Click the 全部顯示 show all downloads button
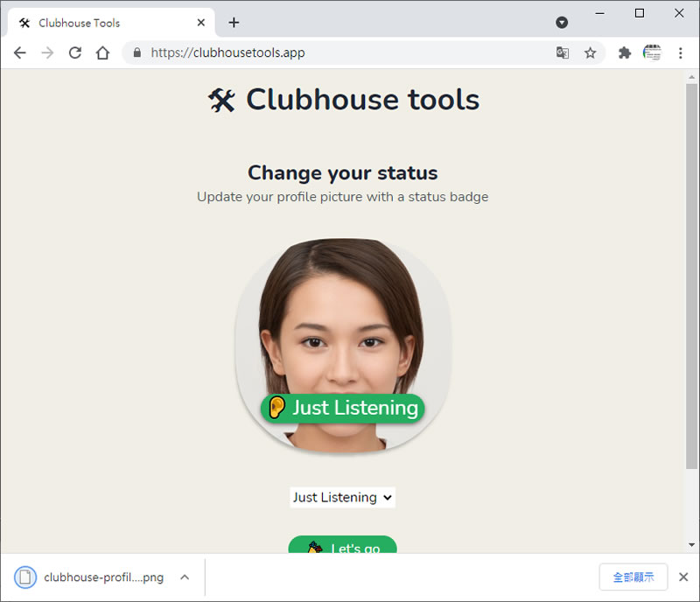This screenshot has height=602, width=700. point(633,577)
